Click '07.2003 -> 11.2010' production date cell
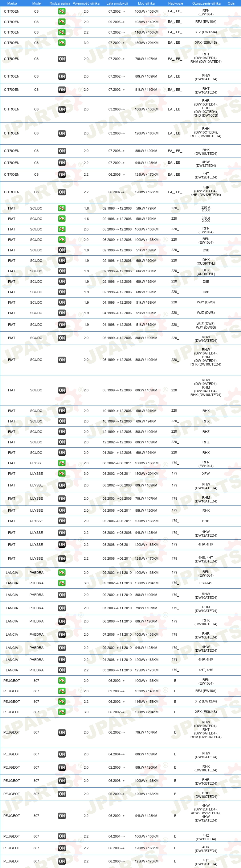Image resolution: width=241 pixels, height=868 pixels. [x=117, y=608]
